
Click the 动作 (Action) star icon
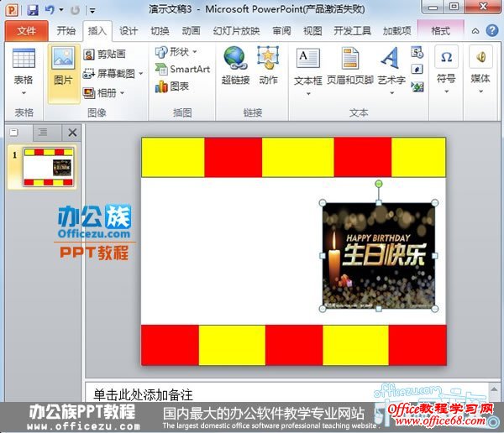(268, 60)
